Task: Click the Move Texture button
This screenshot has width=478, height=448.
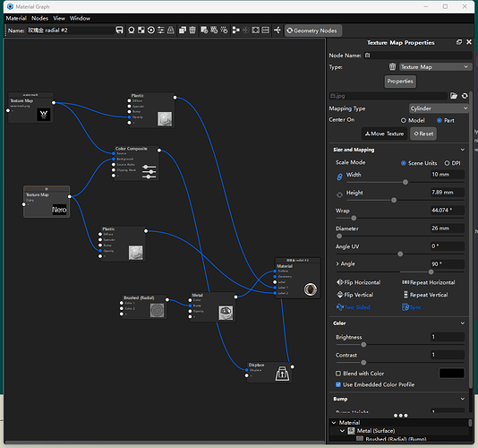Action: pos(384,134)
